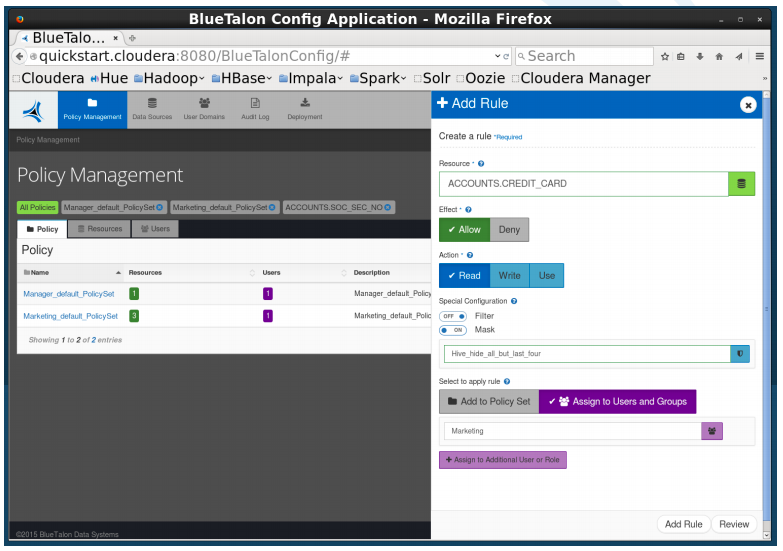Reload the page with refresh icon
This screenshot has width=783, height=551.
(x=506, y=56)
